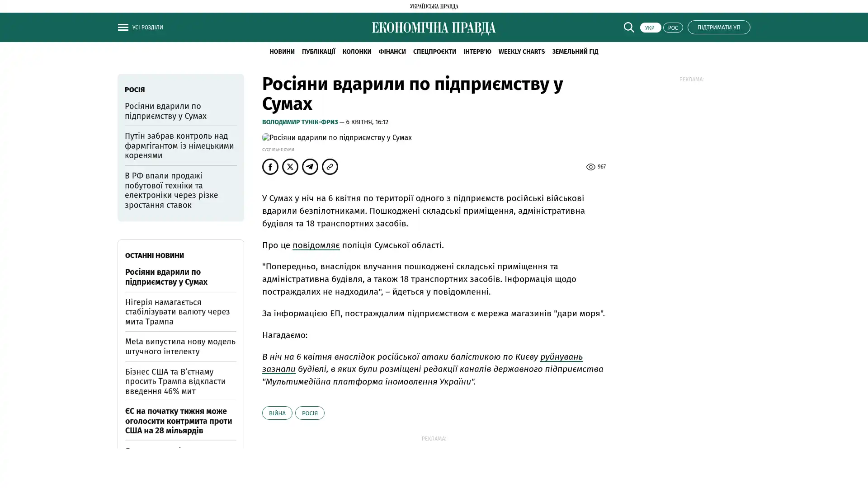This screenshot has height=488, width=868.
Task: Copy the article link
Action: (330, 167)
